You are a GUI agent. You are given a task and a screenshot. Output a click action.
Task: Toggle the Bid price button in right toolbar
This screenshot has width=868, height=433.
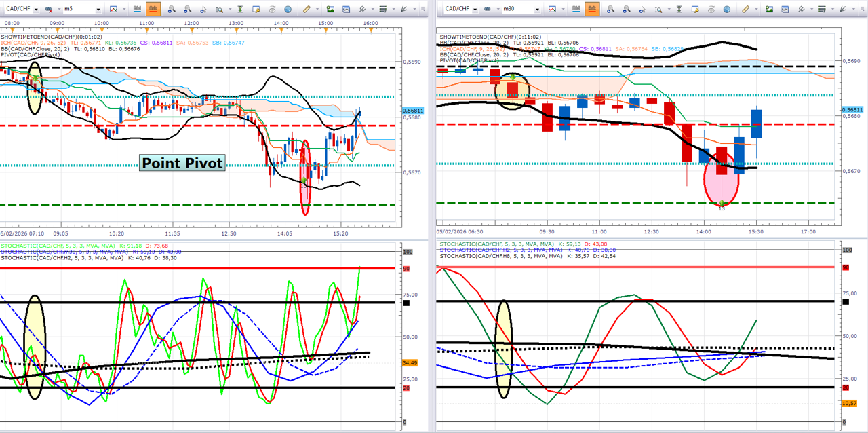(576, 10)
